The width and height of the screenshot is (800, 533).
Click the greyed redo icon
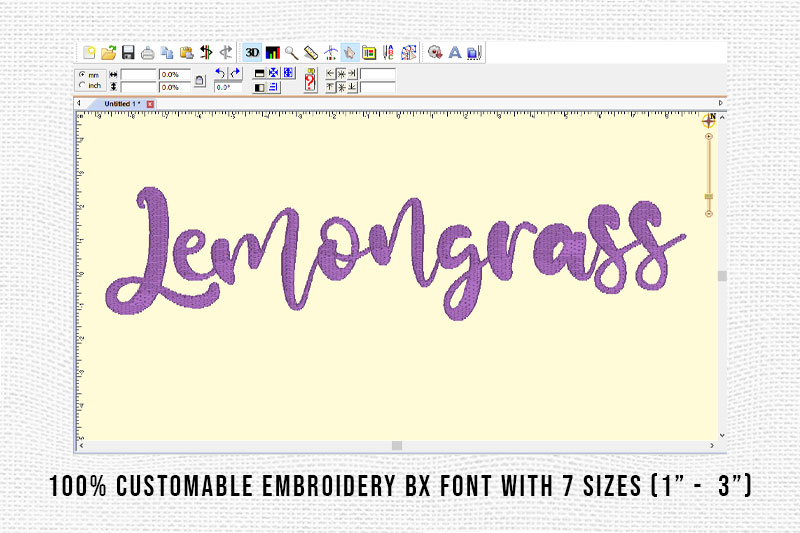226,52
